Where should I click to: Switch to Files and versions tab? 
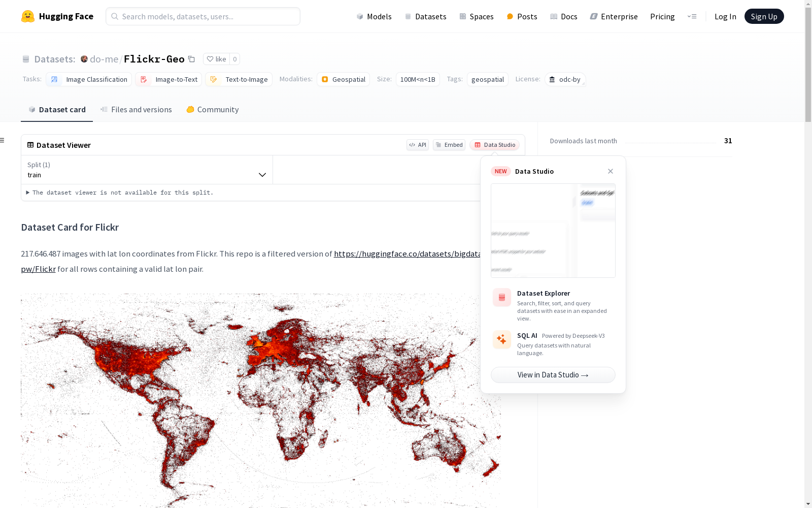[136, 109]
